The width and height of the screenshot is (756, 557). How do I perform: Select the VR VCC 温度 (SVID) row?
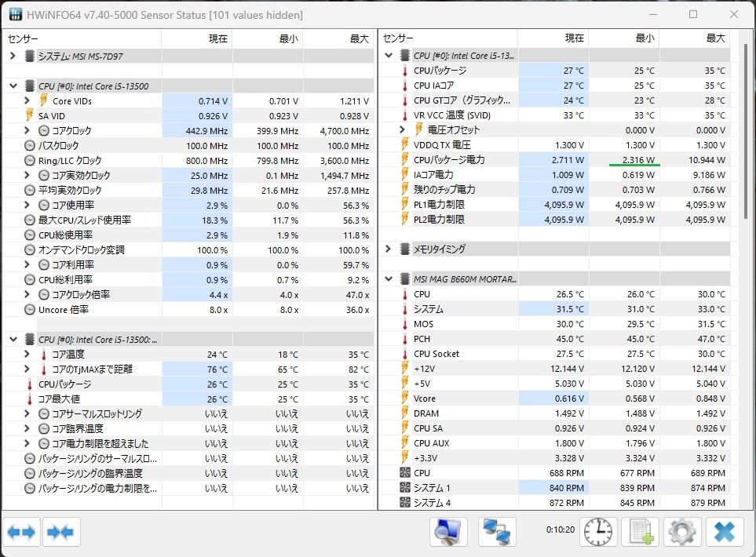(x=555, y=115)
